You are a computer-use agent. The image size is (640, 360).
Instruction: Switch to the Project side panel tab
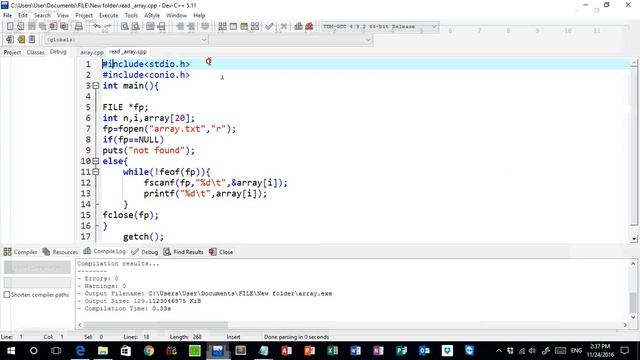(x=12, y=52)
